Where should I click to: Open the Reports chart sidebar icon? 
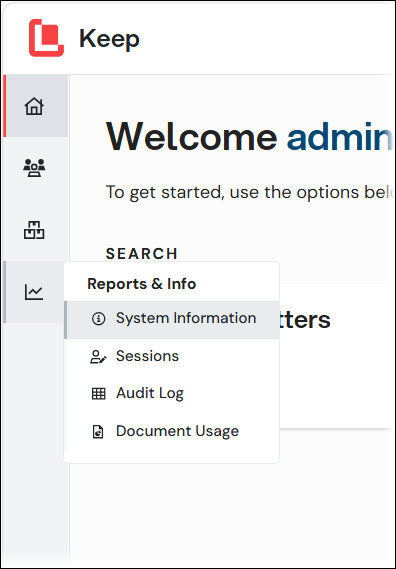coord(34,292)
